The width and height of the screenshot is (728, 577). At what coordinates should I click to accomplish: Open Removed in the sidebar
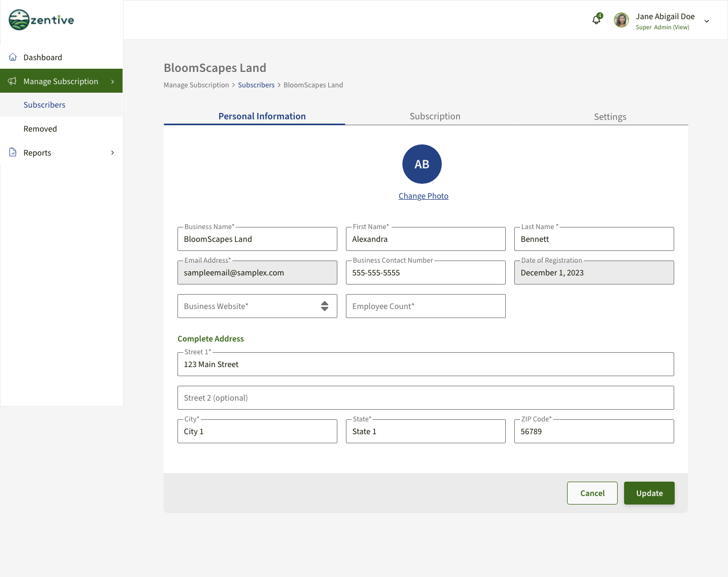point(40,129)
